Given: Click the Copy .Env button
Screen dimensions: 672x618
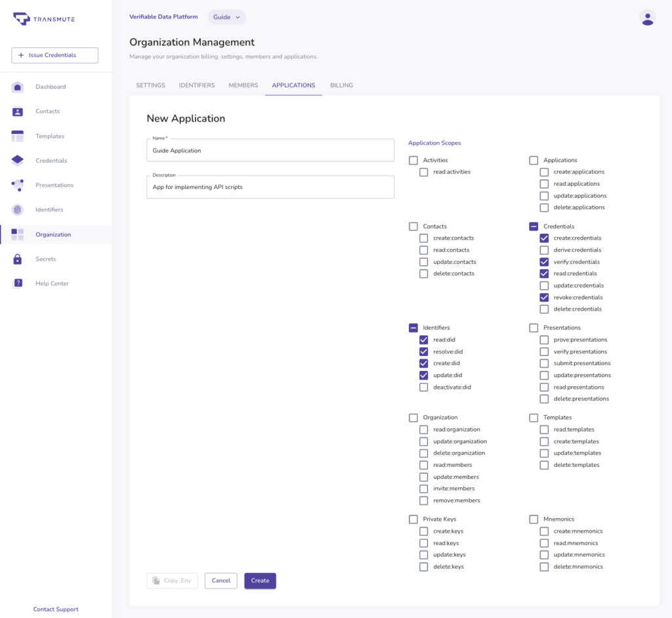Looking at the screenshot, I should (x=173, y=581).
